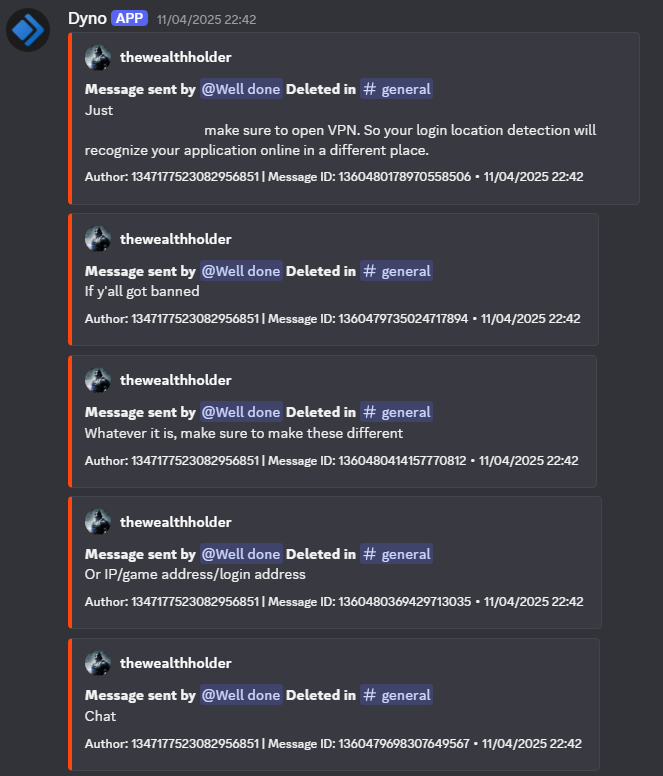Click thewealthholder avatar in "Whatever it is" embed

point(98,380)
